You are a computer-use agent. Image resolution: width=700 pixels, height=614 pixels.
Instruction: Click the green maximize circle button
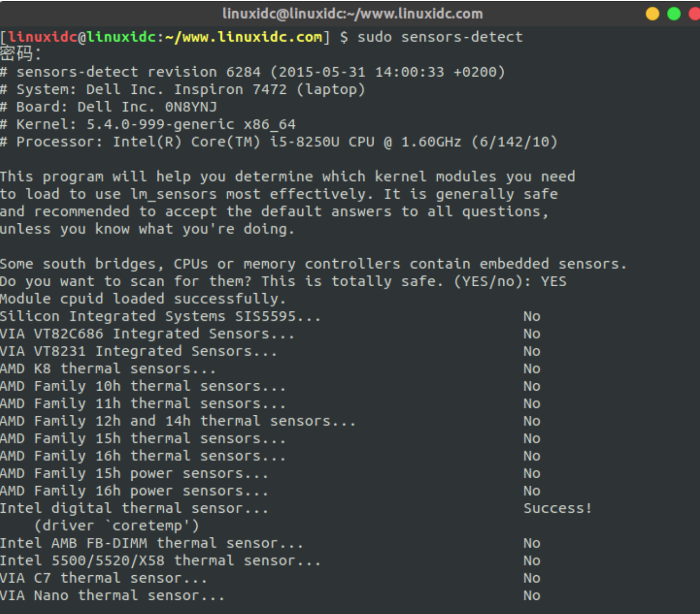pyautogui.click(x=674, y=14)
